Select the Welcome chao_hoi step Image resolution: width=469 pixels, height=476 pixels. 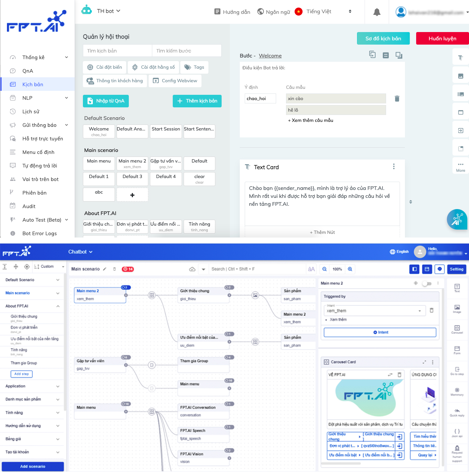[x=99, y=131]
